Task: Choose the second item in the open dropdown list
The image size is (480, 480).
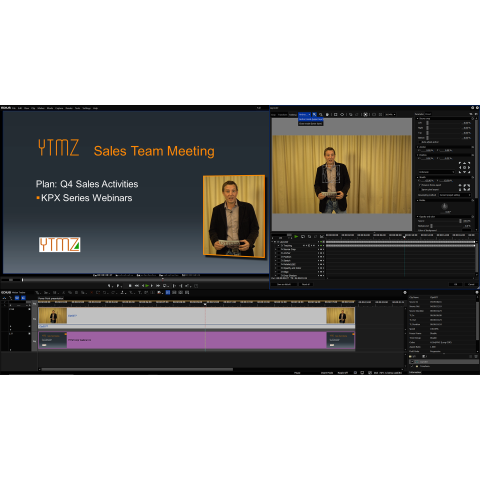Action: [x=310, y=124]
